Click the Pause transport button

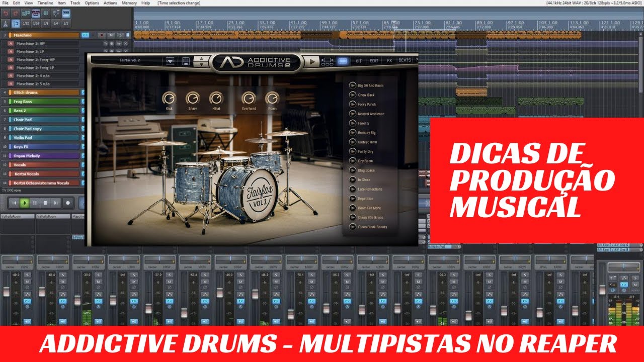(35, 203)
